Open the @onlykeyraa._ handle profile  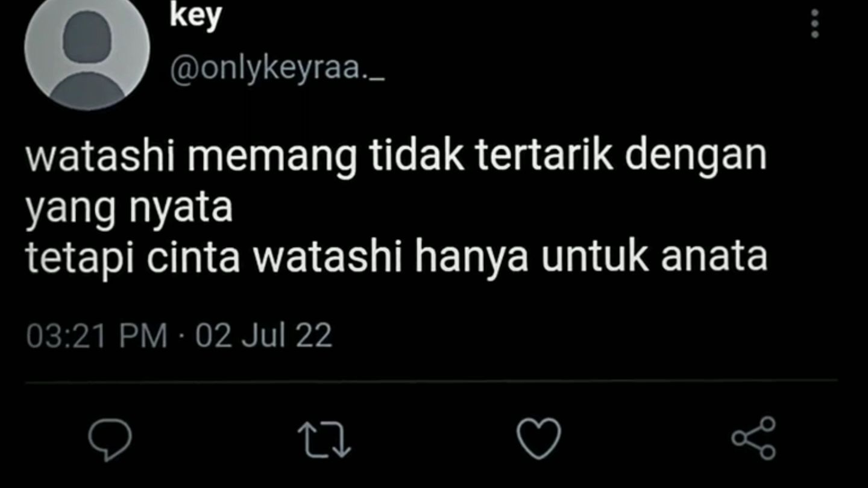[x=278, y=72]
